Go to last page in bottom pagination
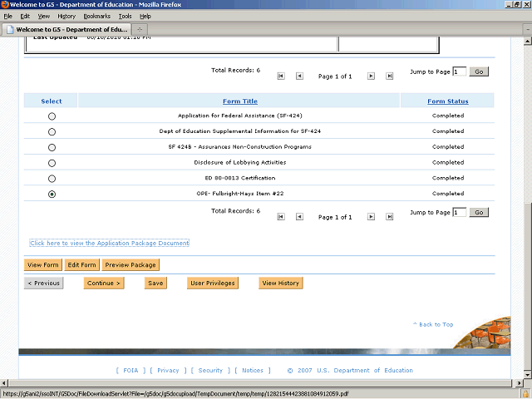Viewport: 532px width, 399px height. point(390,216)
